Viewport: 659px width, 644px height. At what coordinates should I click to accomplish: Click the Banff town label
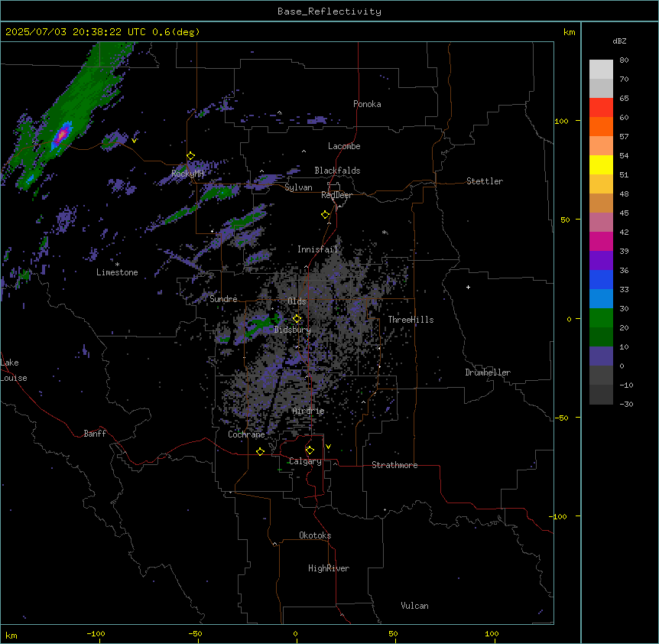coord(95,434)
